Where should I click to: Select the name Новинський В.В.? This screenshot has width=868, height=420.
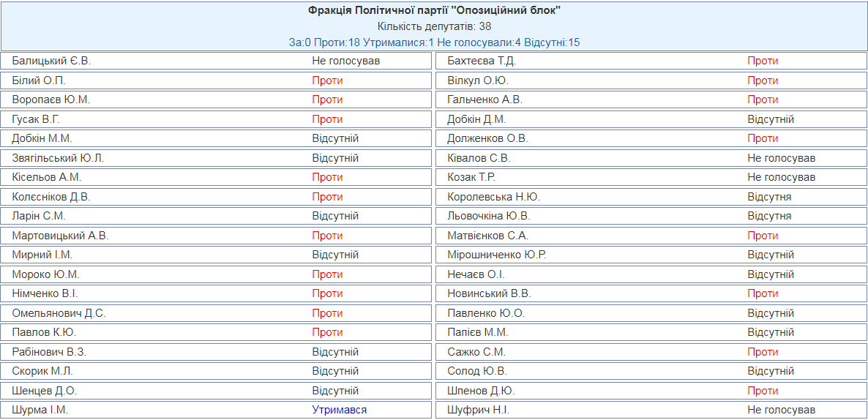coord(490,294)
